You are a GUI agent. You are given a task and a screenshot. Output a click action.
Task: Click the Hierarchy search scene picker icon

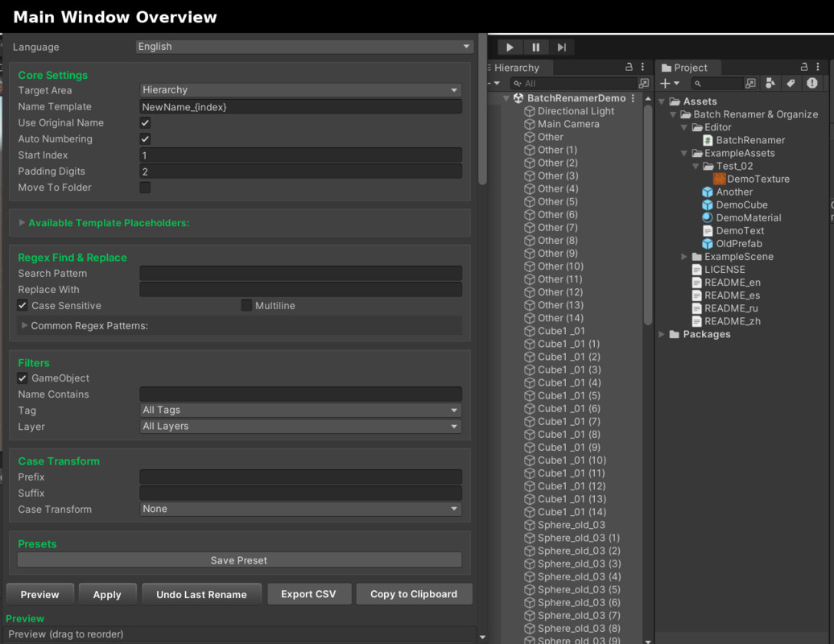(643, 84)
